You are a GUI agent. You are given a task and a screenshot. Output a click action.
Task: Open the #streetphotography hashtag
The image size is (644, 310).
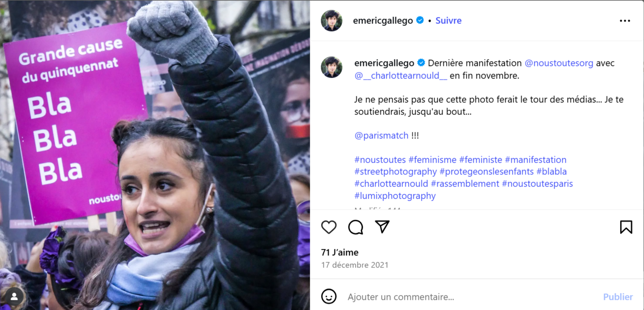click(396, 172)
